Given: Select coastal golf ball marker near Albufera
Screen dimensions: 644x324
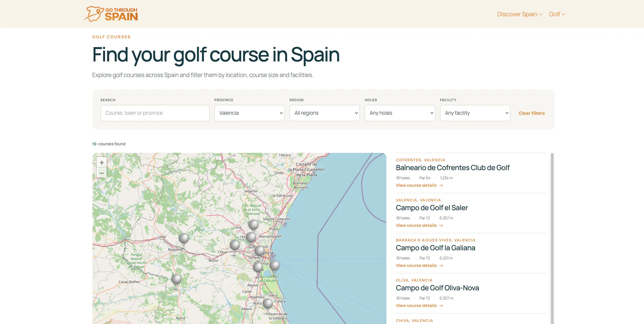Looking at the screenshot, I should (275, 266).
